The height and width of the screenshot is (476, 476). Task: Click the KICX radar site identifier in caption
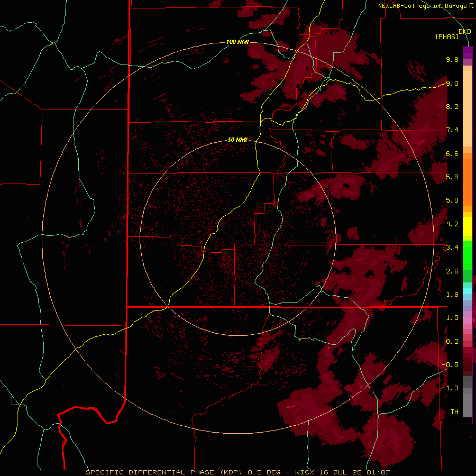pos(305,472)
